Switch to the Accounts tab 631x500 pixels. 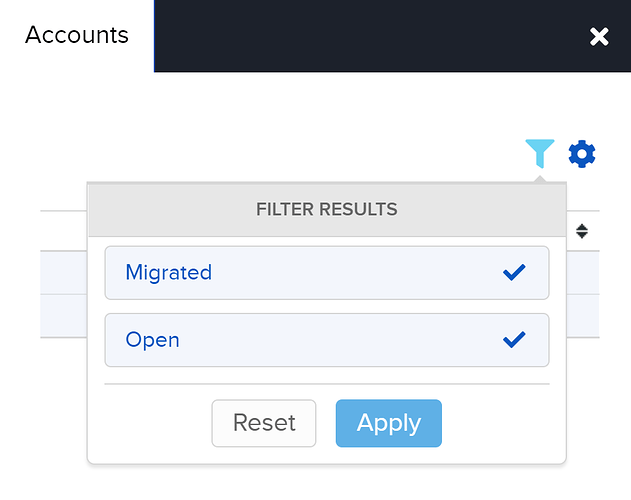(77, 35)
